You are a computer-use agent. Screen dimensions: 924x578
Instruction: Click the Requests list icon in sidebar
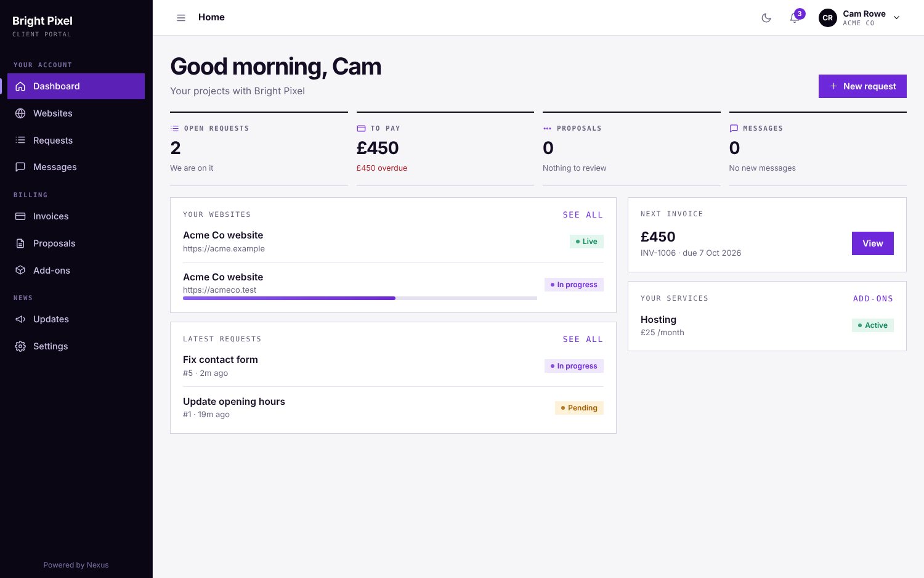coord(20,140)
